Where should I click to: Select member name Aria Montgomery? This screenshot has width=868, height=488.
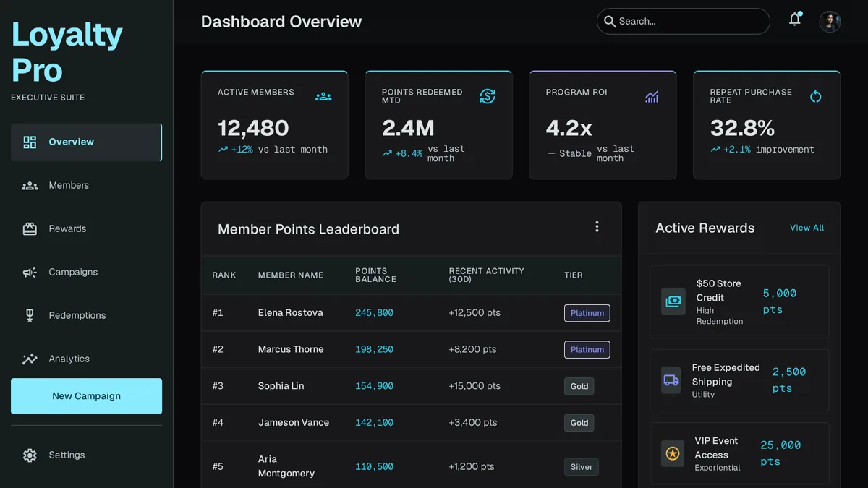(286, 466)
